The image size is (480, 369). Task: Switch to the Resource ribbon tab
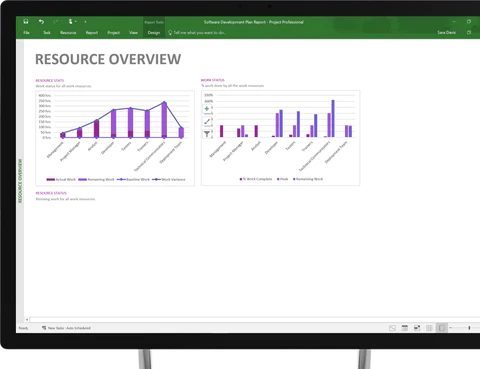(x=68, y=33)
